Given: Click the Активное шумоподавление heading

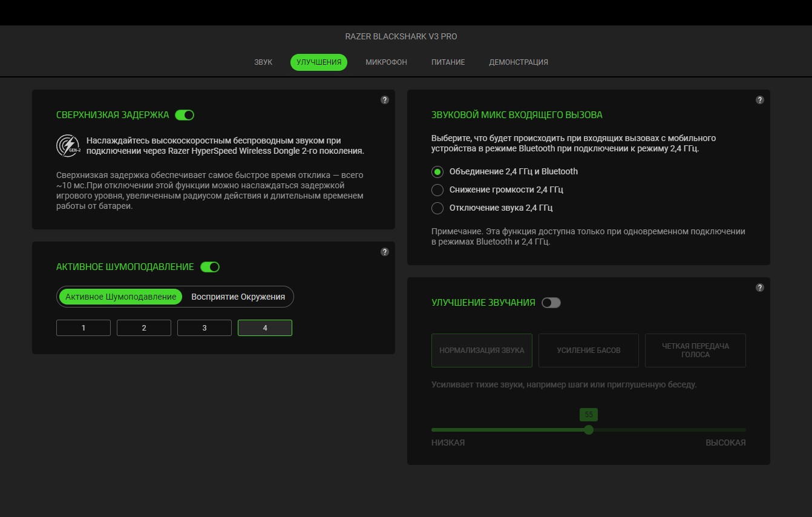Looking at the screenshot, I should pos(125,267).
